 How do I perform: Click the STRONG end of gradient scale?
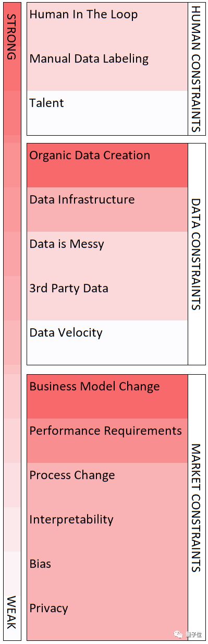coord(11,37)
